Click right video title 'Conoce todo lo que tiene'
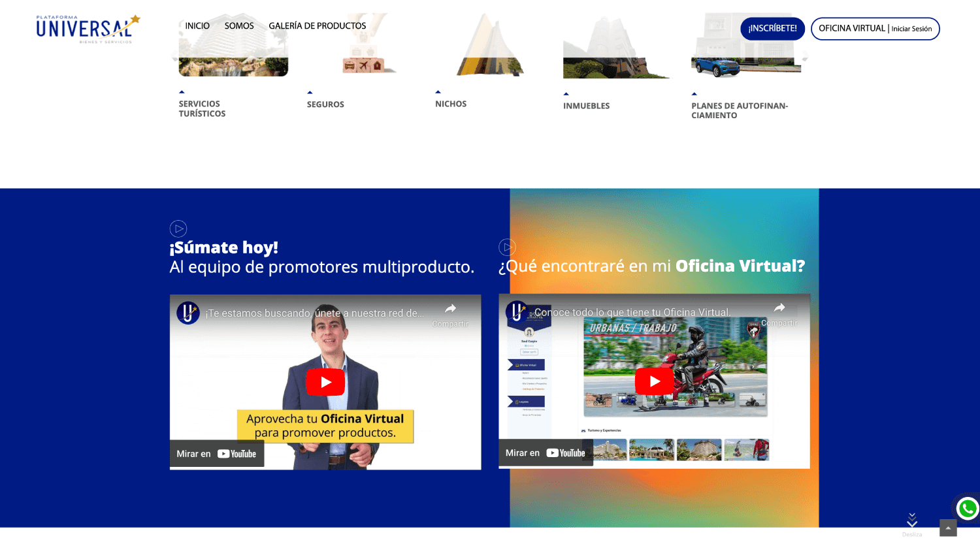The image size is (980, 542). pos(632,313)
